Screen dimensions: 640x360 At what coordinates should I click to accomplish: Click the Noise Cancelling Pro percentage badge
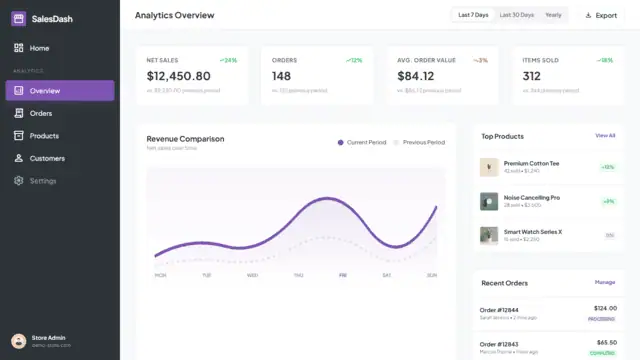pyautogui.click(x=609, y=201)
